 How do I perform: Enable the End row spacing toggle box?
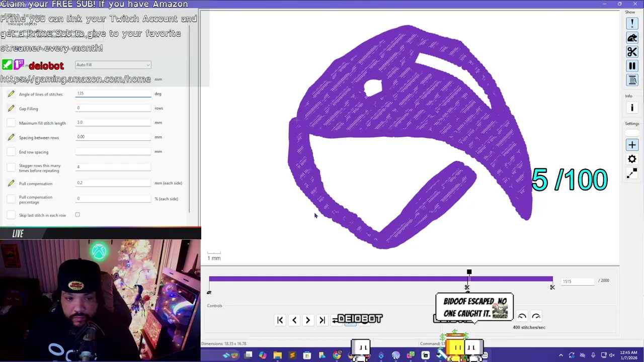click(x=11, y=152)
